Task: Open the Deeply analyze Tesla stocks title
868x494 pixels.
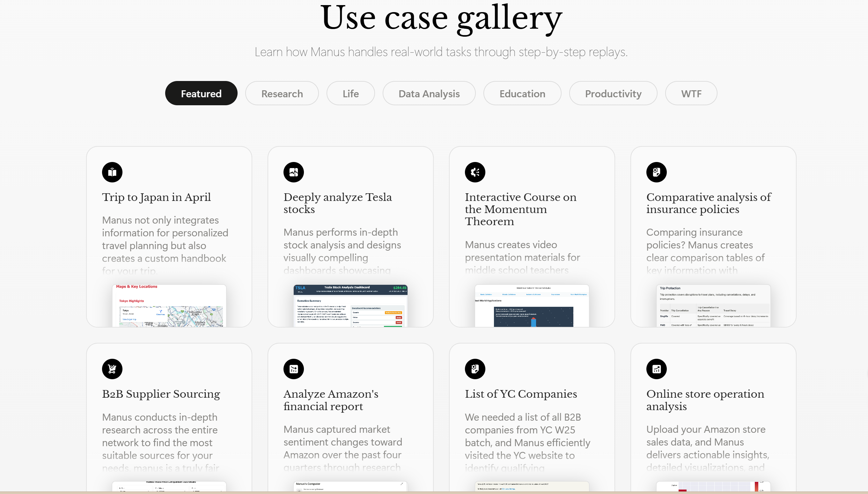Action: click(x=337, y=203)
